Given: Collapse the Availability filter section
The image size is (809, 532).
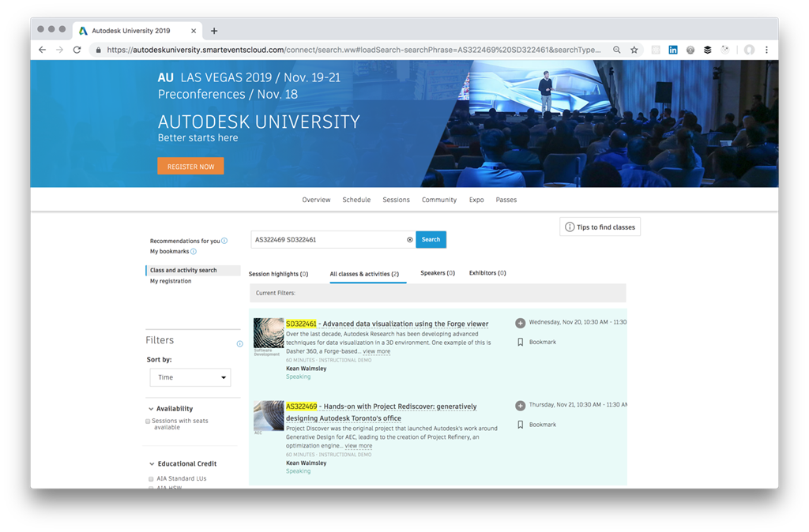Looking at the screenshot, I should click(151, 409).
